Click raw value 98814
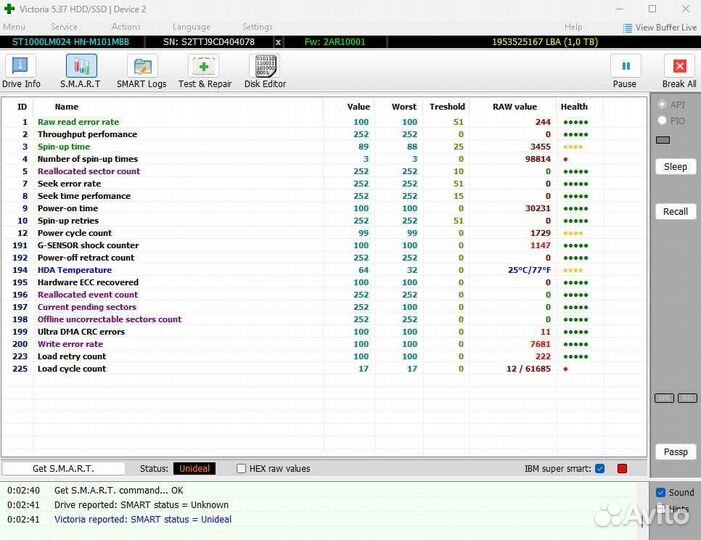701x540 pixels. (538, 159)
